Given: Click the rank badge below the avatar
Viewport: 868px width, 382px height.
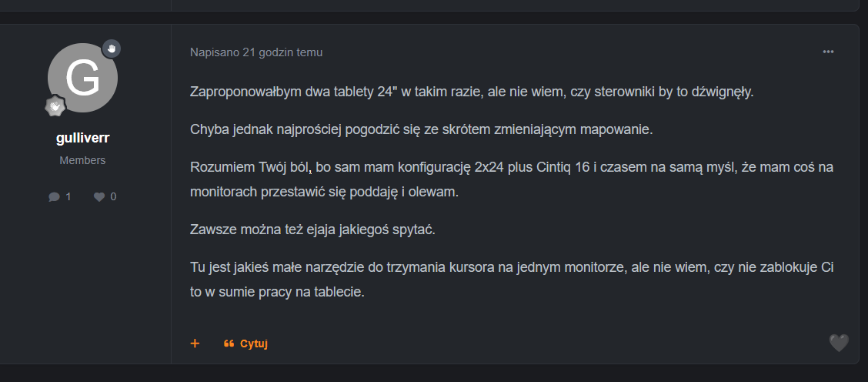Looking at the screenshot, I should 55,106.
